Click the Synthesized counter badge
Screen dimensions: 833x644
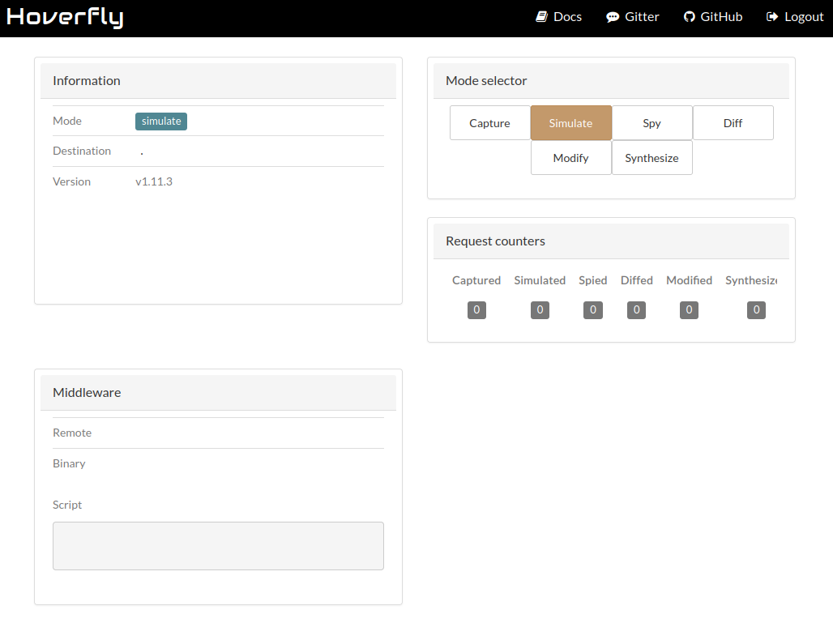coord(757,310)
